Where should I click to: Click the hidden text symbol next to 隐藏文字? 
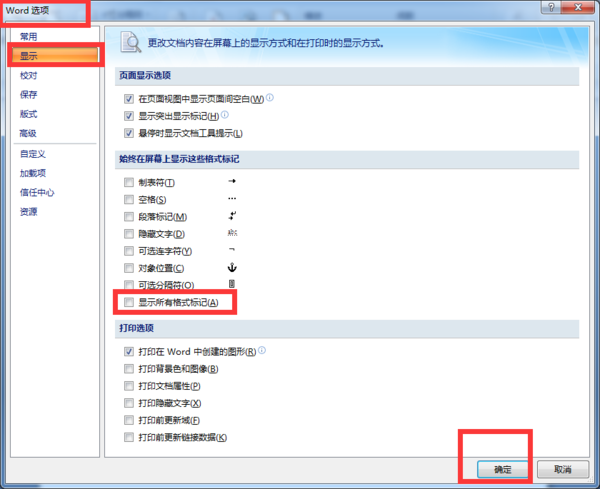pos(232,233)
